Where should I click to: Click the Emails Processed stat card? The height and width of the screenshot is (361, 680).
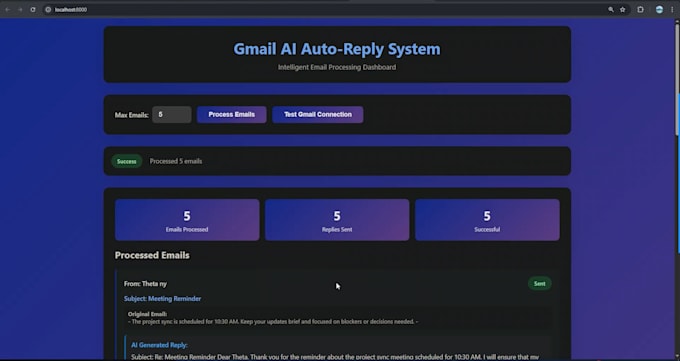pos(187,220)
